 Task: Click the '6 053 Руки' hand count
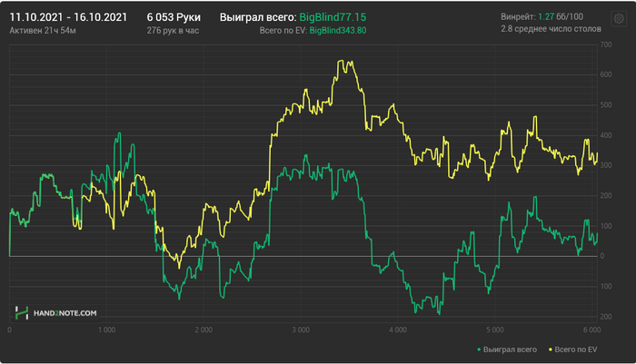[x=174, y=17]
